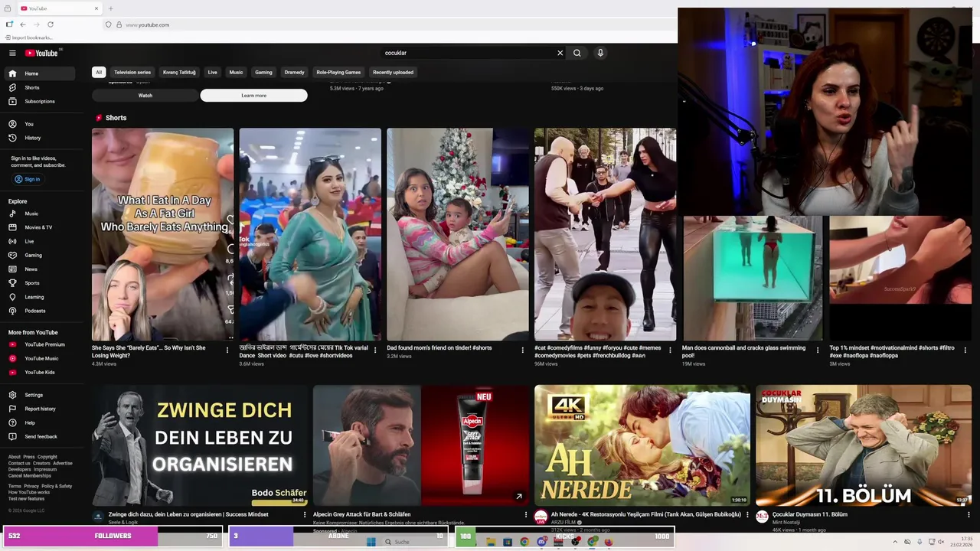Open YouTube Premium in the sidebar

tap(41, 344)
